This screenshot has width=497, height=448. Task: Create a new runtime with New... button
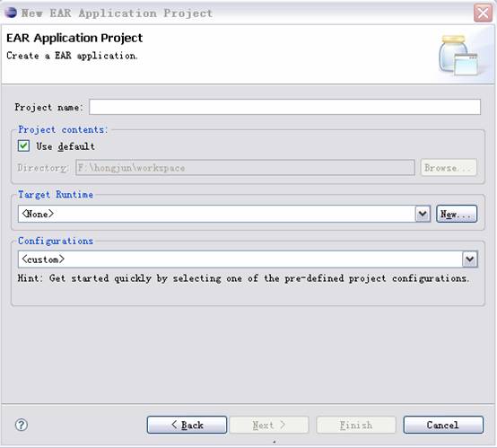point(457,214)
